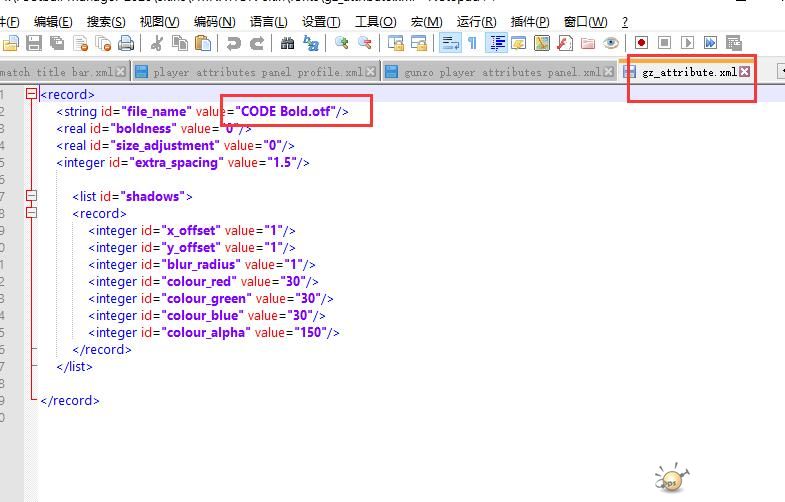Open Find with the binoculars icon
Image resolution: width=785 pixels, height=502 pixels.
coord(287,43)
